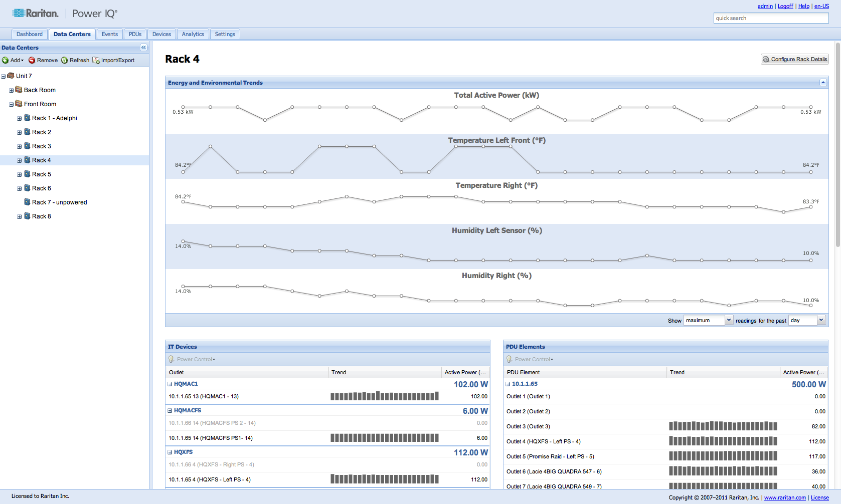Open the Events tab

pyautogui.click(x=110, y=34)
